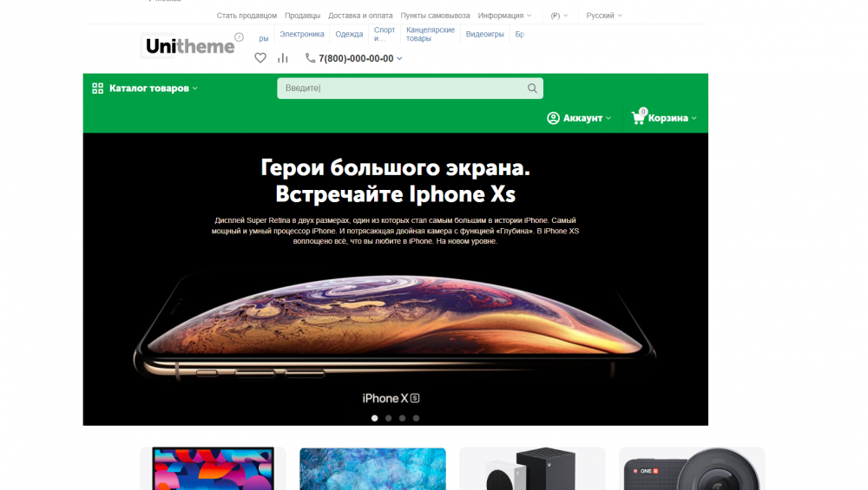The image size is (868, 490).
Task: Open the Русский language dropdown
Action: (604, 16)
